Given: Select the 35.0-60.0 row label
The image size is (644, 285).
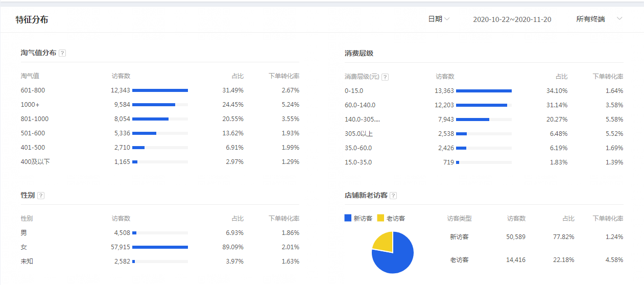Looking at the screenshot, I should [358, 148].
